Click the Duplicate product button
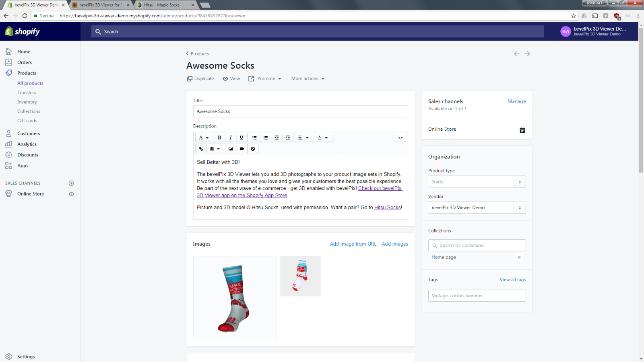The image size is (644, 362). pos(200,79)
